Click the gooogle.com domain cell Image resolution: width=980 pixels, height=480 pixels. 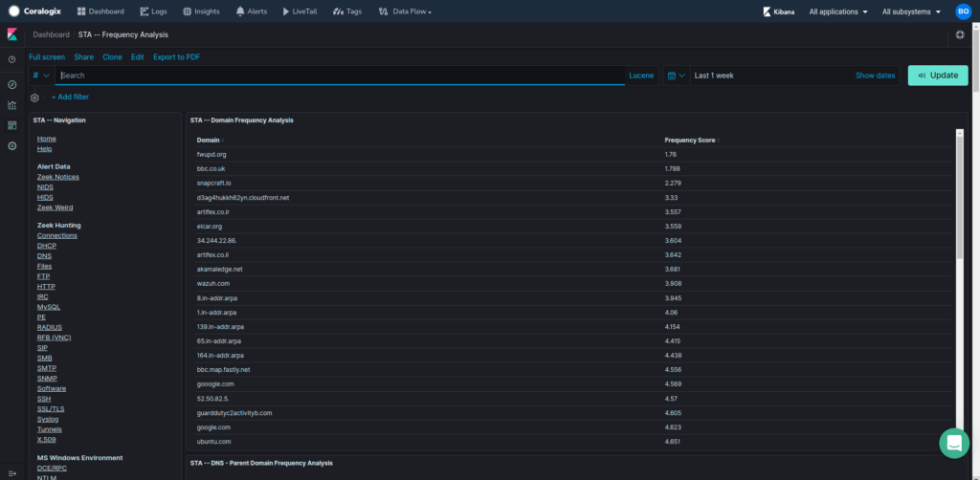click(x=215, y=383)
